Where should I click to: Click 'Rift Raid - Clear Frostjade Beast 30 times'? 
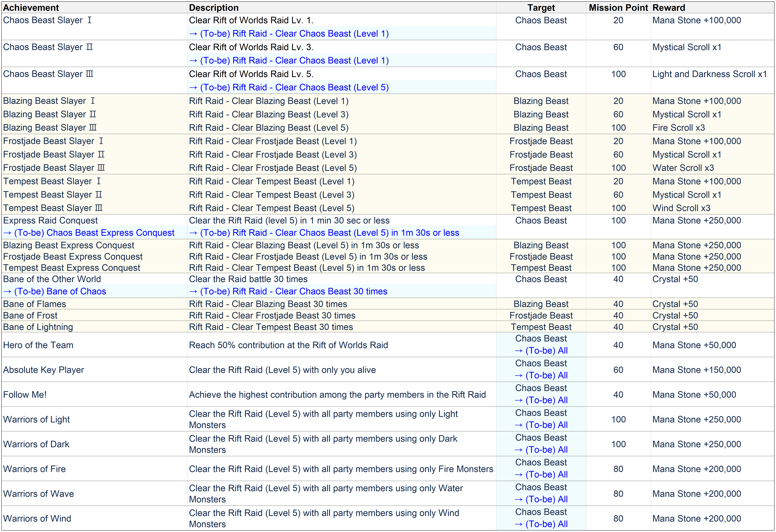pos(272,315)
